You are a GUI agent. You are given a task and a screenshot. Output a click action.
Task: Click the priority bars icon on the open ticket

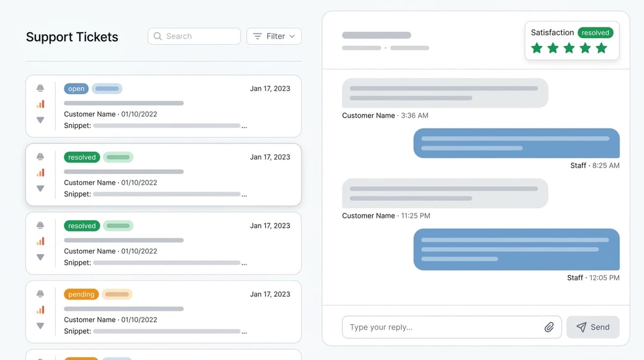tap(40, 104)
